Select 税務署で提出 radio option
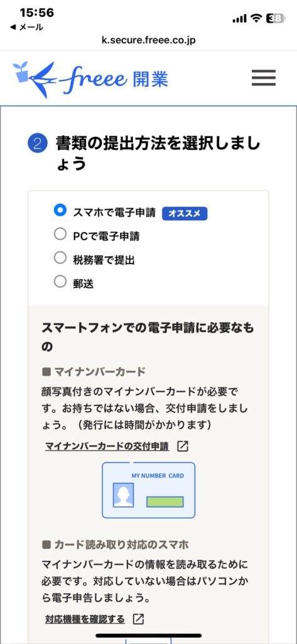 [60, 258]
